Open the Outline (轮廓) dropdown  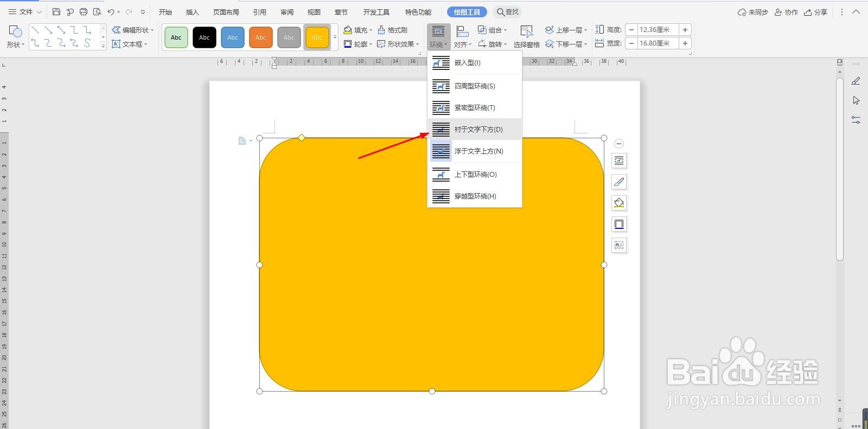(x=358, y=44)
